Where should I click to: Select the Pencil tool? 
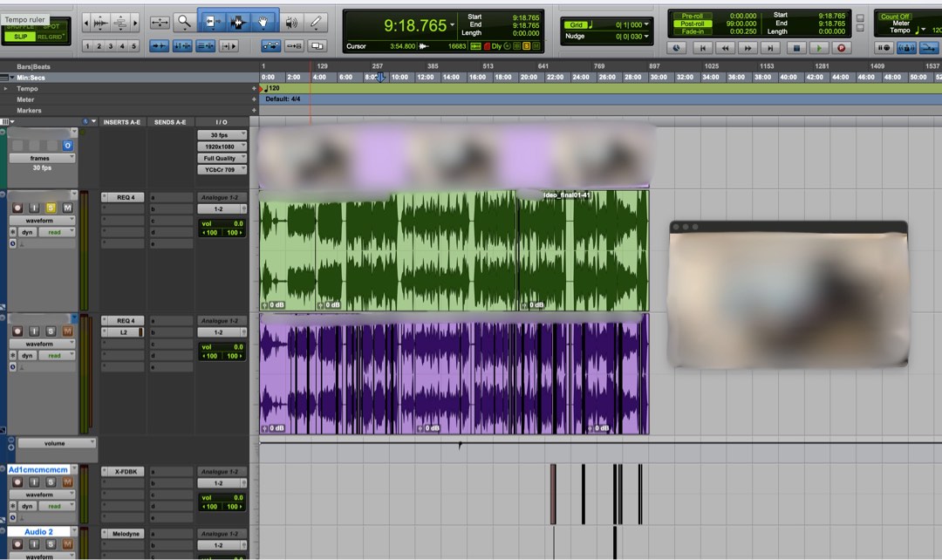pos(316,23)
